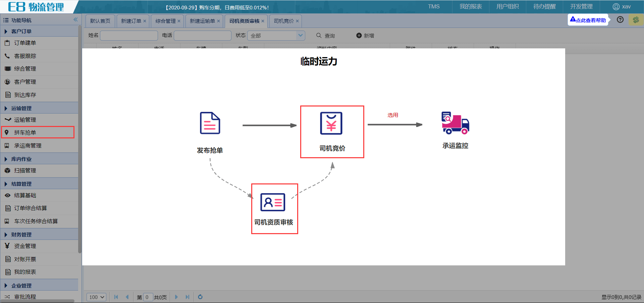Close the 司机竞价 tab
This screenshot has width=644, height=303.
(x=297, y=21)
